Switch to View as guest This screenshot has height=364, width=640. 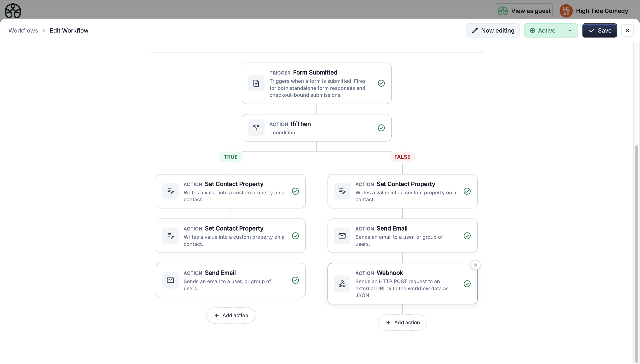pos(524,11)
